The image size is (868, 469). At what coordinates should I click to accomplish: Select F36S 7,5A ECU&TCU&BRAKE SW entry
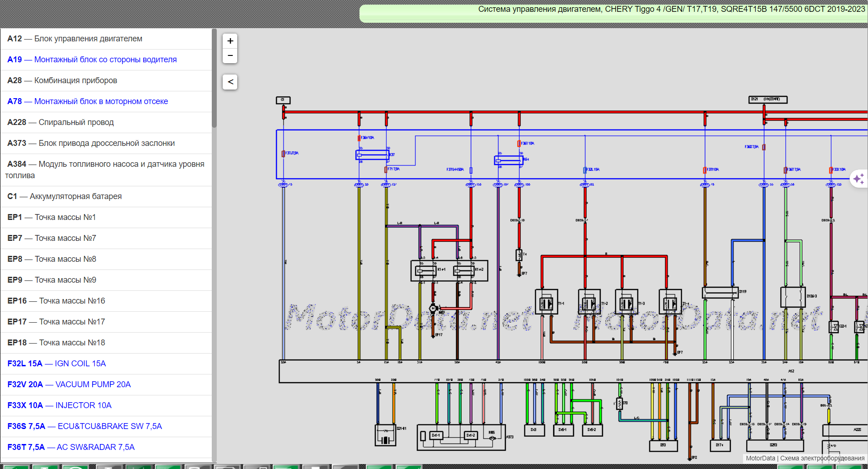[85, 426]
